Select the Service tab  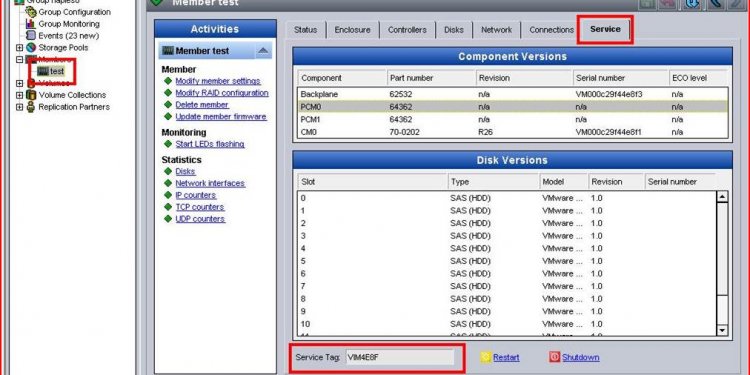[x=605, y=29]
